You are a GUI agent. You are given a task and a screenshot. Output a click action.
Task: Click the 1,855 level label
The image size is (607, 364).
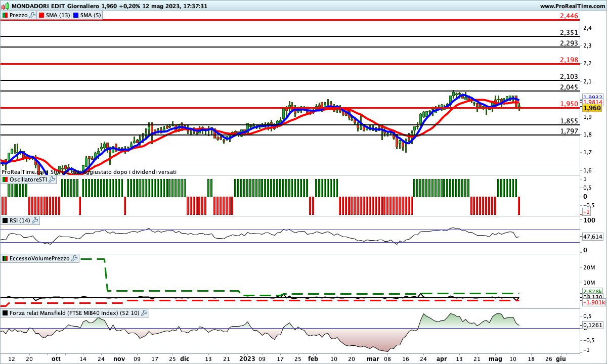569,121
